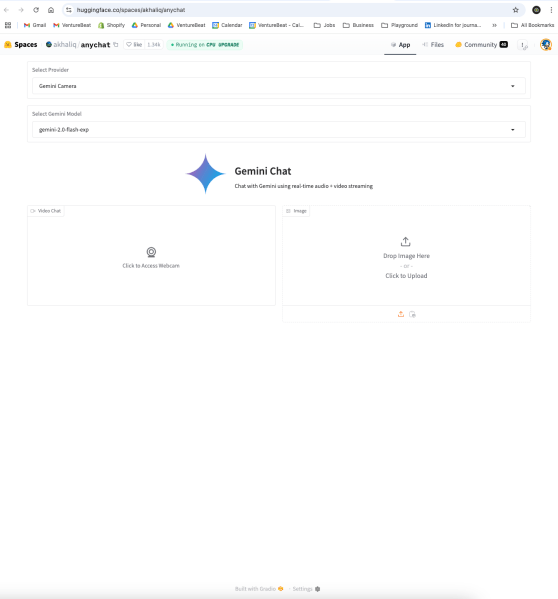Open the VentureBeat - Cal... bookmark
The height and width of the screenshot is (599, 558).
[x=277, y=25]
